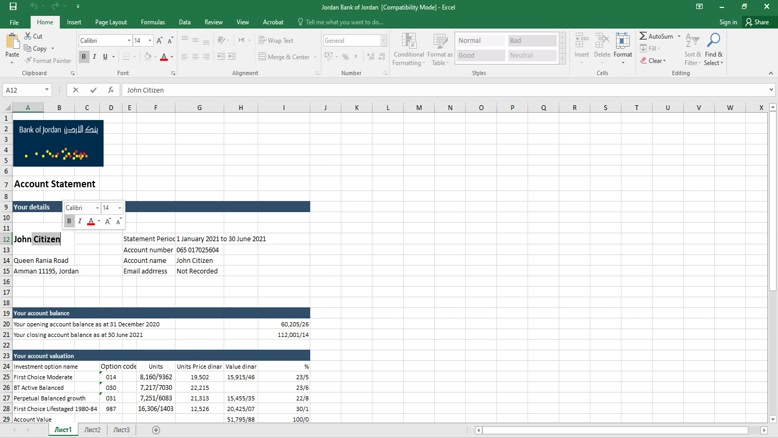Screen dimensions: 778x438
Task: Click the Save icon in title bar
Action: pos(13,6)
